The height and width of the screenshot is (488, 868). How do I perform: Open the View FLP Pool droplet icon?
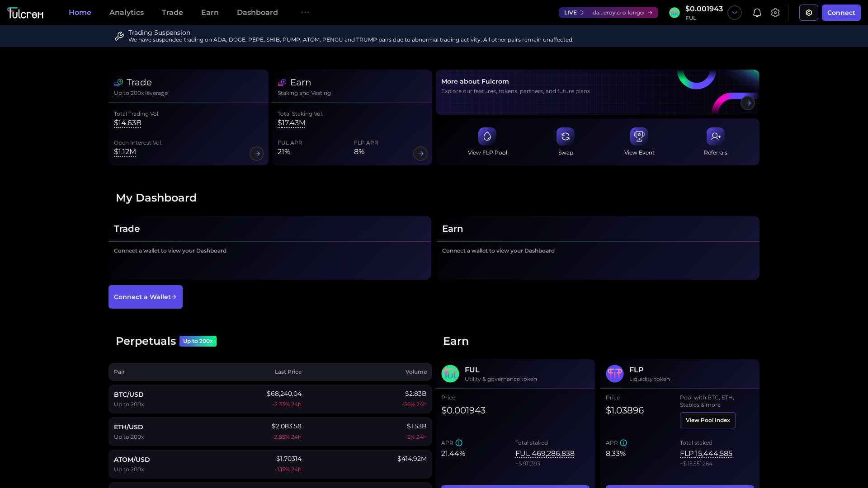click(487, 136)
